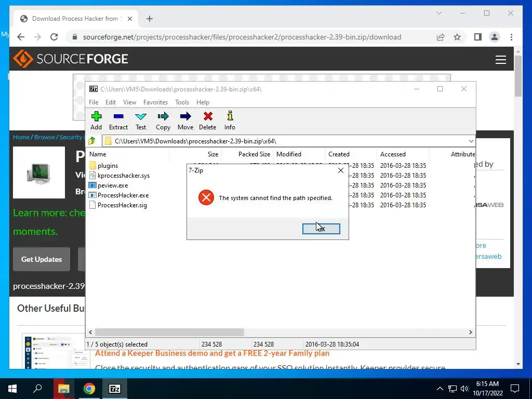
Task: Open the Favorites menu in 7-Zip
Action: (x=155, y=102)
